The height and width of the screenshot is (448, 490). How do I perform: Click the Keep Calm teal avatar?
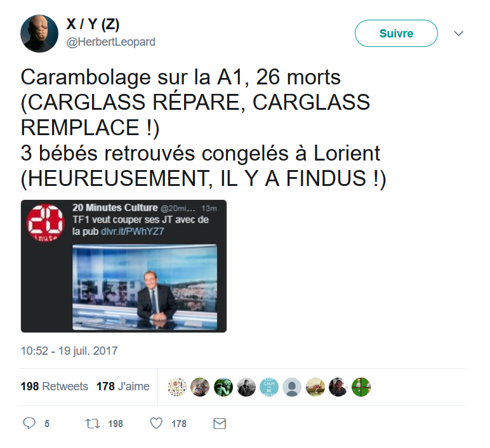269,387
